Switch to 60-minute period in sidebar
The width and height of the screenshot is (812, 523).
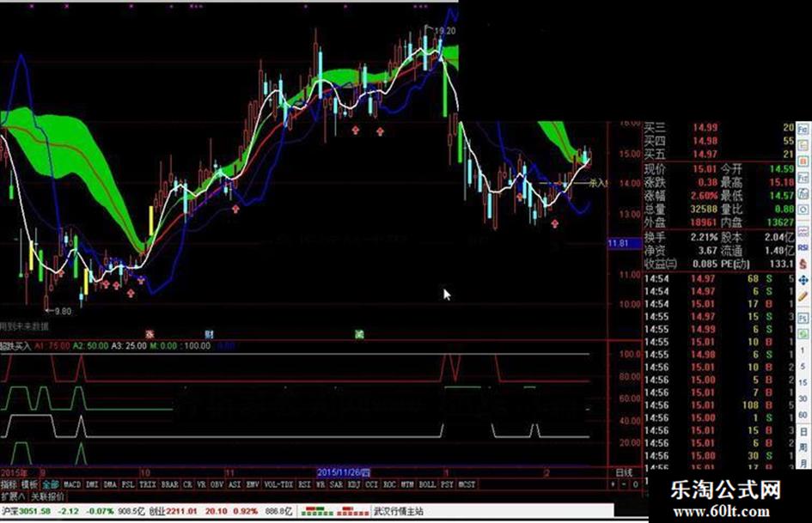803,415
